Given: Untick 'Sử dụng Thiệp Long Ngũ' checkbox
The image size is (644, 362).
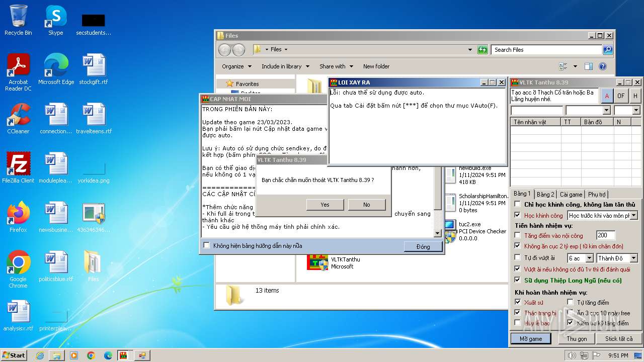Looking at the screenshot, I should [x=517, y=280].
